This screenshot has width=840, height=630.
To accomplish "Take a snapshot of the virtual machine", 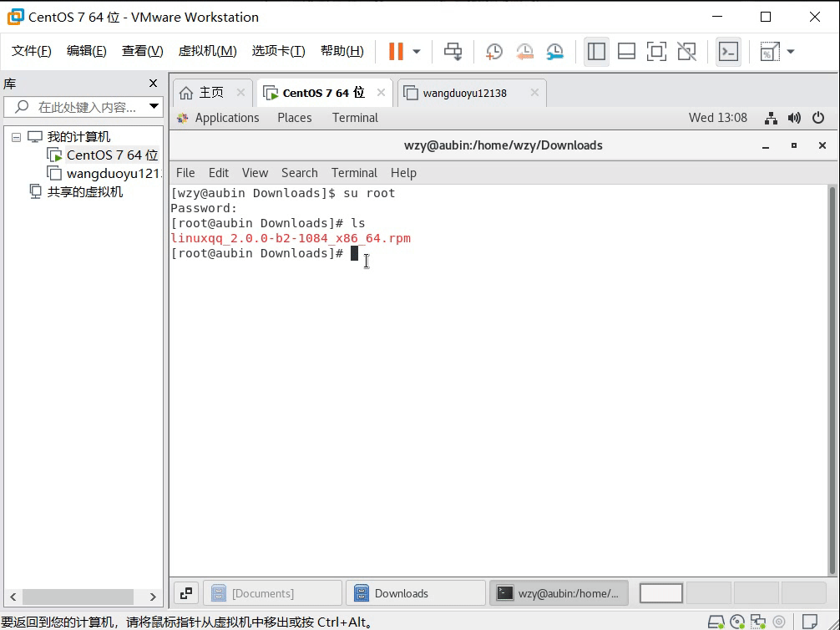I will 494,51.
